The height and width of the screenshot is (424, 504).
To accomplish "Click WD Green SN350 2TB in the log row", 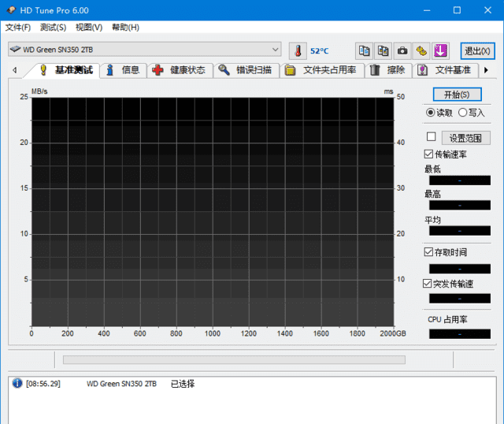I will point(121,384).
